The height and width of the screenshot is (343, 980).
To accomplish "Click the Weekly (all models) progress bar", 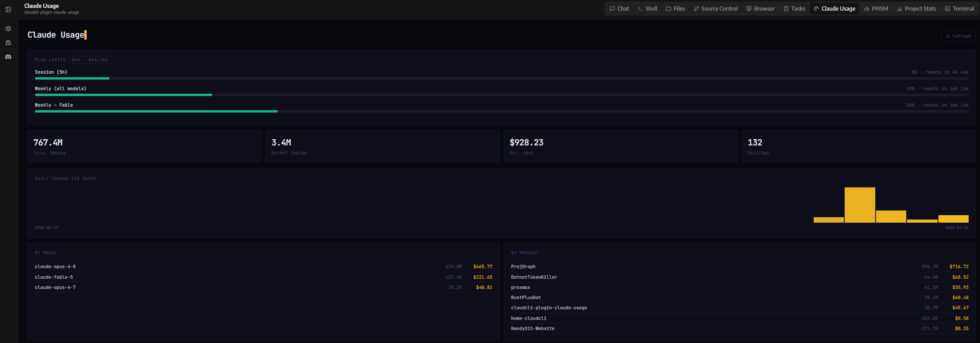I will tap(501, 95).
